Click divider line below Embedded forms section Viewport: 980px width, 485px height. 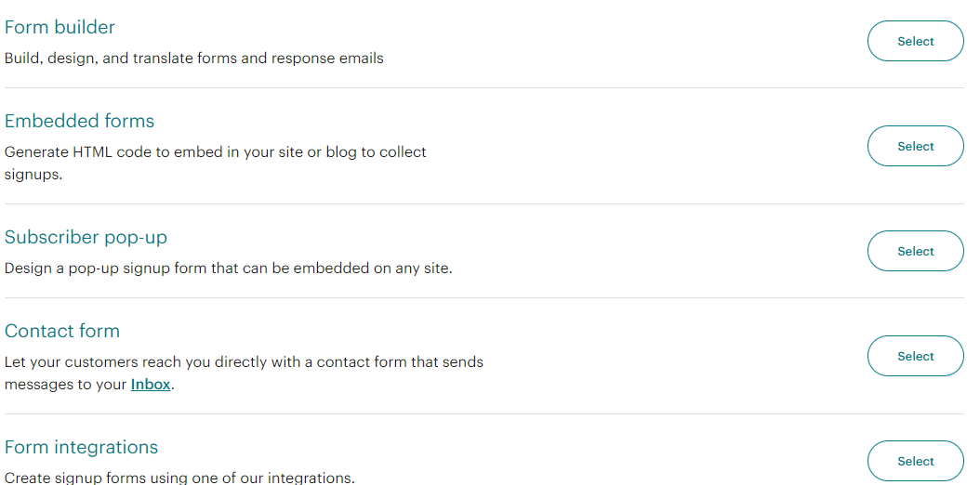tap(483, 204)
